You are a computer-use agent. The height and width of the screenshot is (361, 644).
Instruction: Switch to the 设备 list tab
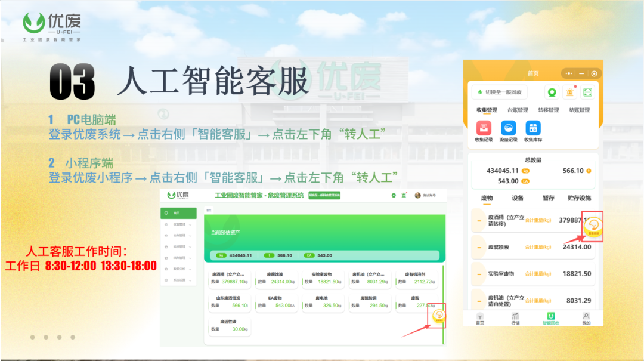click(x=518, y=198)
